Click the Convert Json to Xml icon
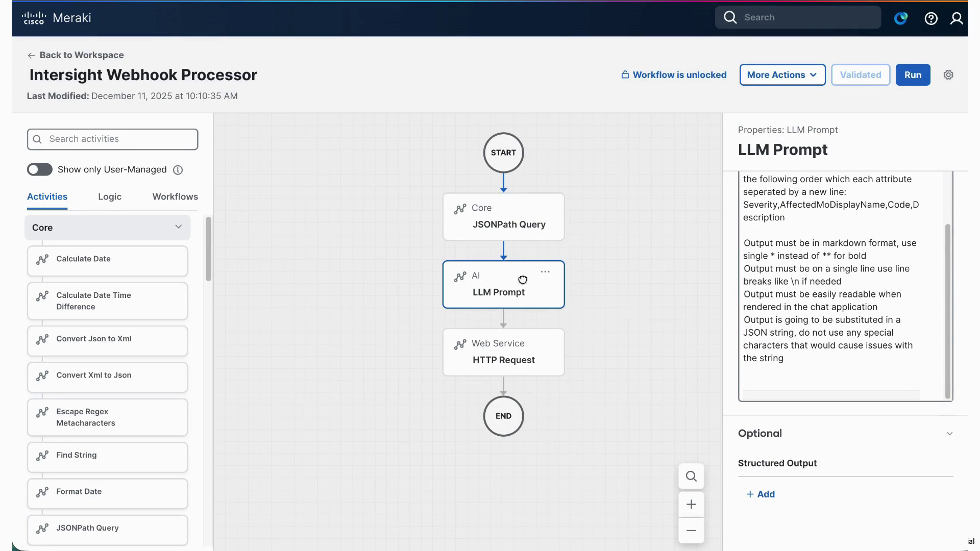Screen dimensions: 980x551 point(42,339)
